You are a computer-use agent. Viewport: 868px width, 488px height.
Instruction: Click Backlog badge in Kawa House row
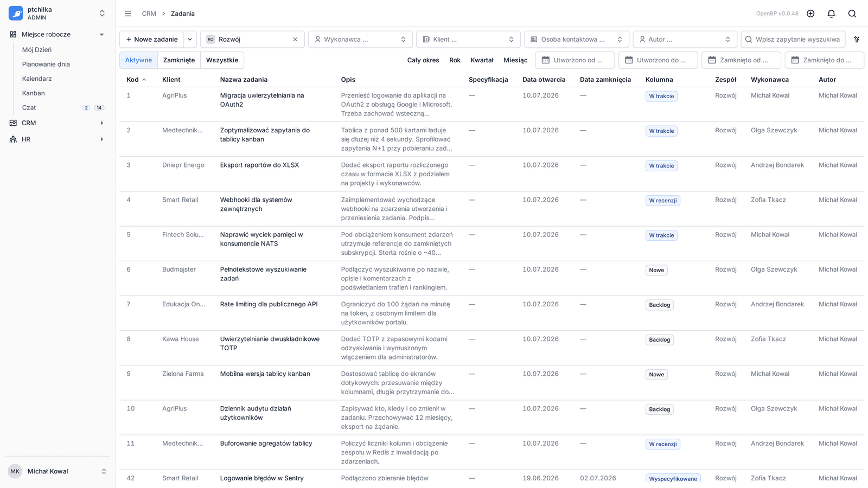coord(660,340)
